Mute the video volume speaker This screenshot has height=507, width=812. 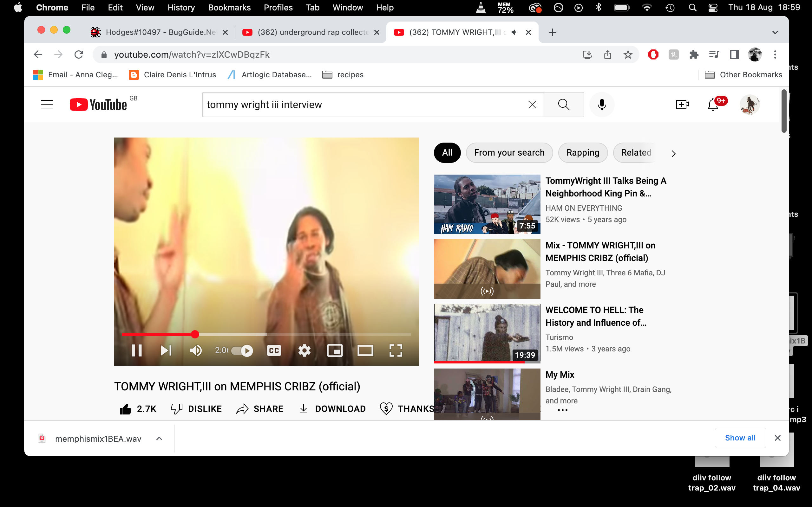(196, 350)
